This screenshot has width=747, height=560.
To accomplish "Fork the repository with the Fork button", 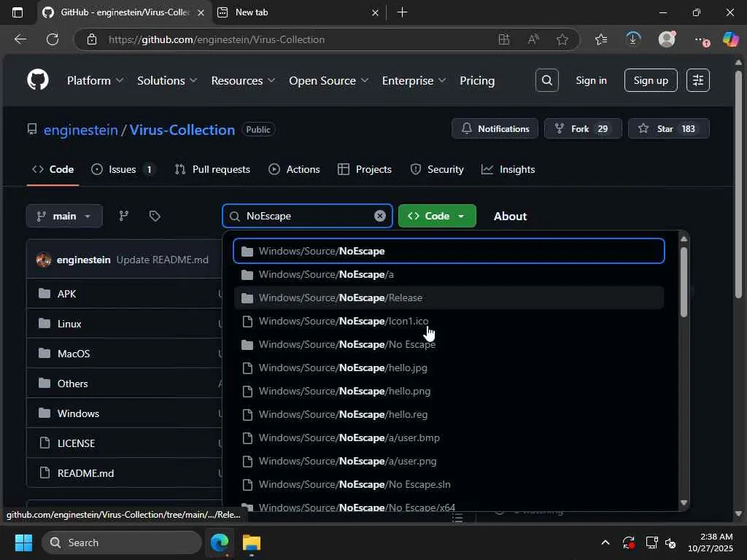I will click(583, 128).
